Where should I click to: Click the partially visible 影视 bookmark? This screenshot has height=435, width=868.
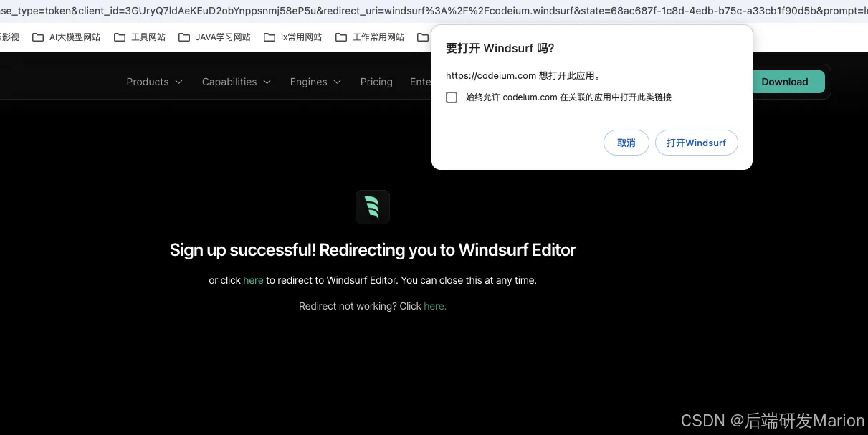[10, 37]
